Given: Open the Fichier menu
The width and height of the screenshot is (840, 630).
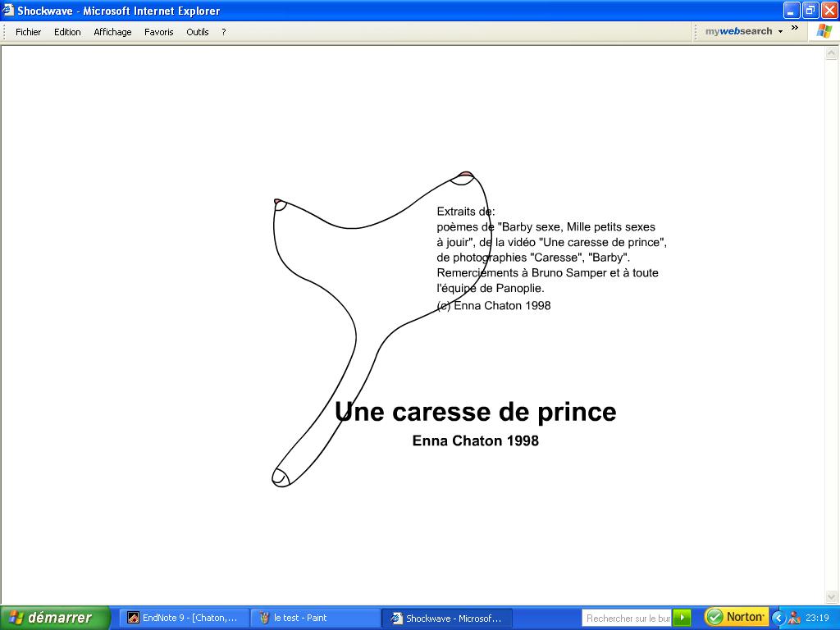Looking at the screenshot, I should [29, 32].
